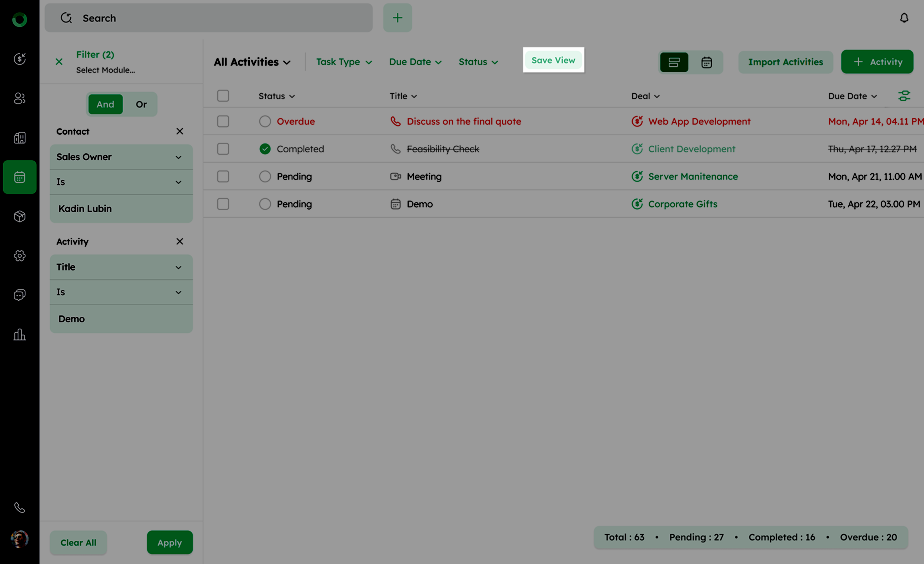Screen dimensions: 924x564
Task: Mark the Meeting activity as complete
Action: [x=265, y=177]
